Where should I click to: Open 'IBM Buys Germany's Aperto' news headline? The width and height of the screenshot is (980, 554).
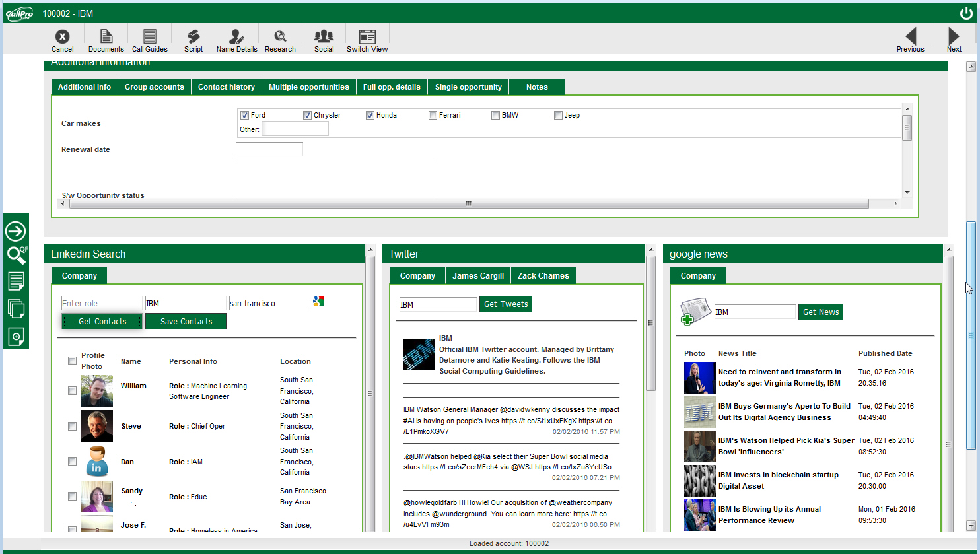[785, 412]
